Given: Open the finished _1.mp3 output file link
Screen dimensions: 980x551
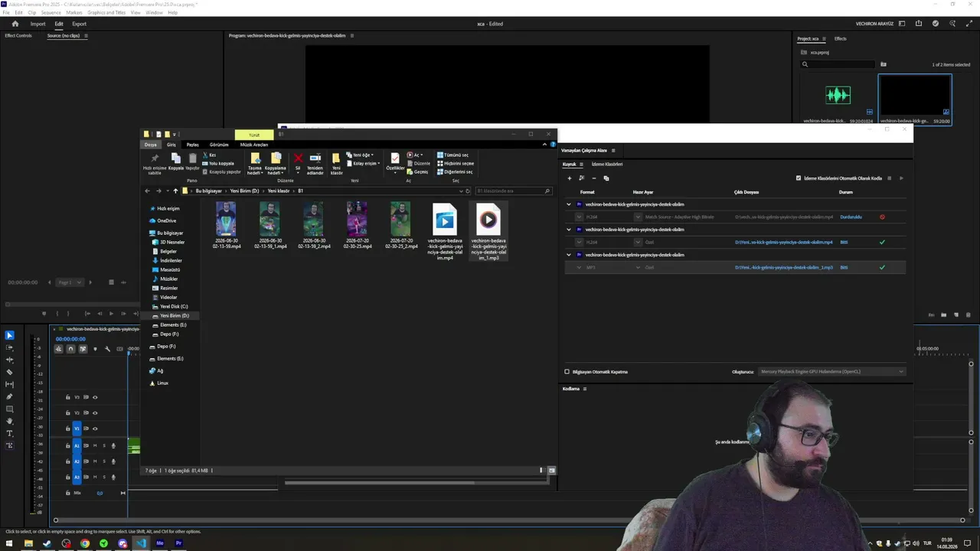Looking at the screenshot, I should point(784,268).
